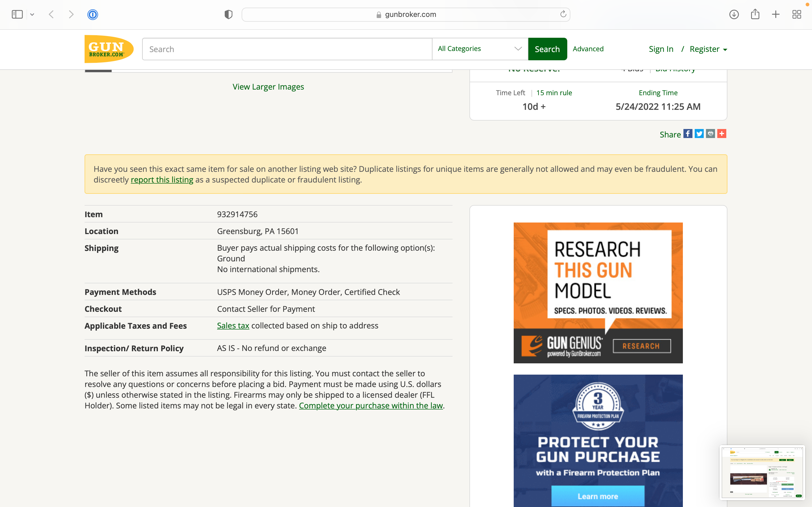Open Advanced search link
This screenshot has width=812, height=507.
(588, 49)
